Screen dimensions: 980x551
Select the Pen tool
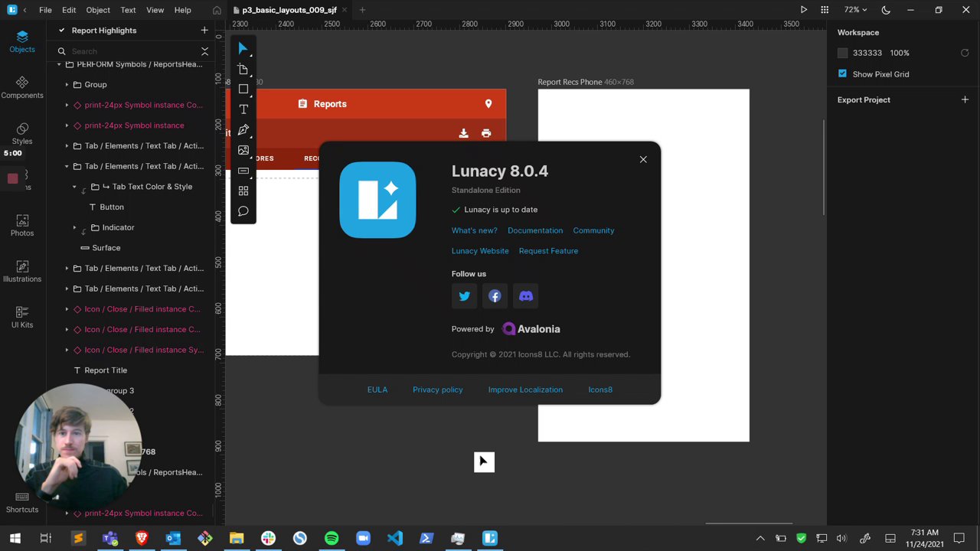(243, 130)
